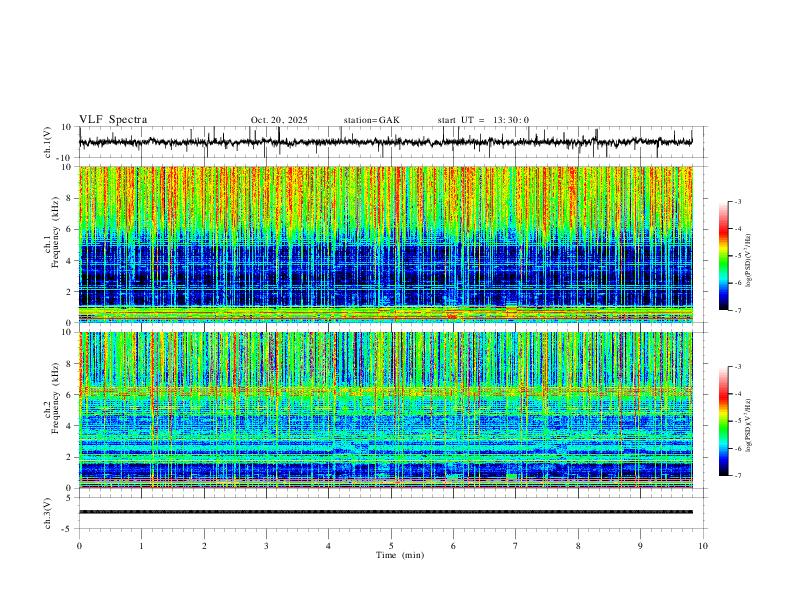The width and height of the screenshot is (792, 612).
Task: Click the upper color bar's log(PSD) label
Action: [x=749, y=261]
